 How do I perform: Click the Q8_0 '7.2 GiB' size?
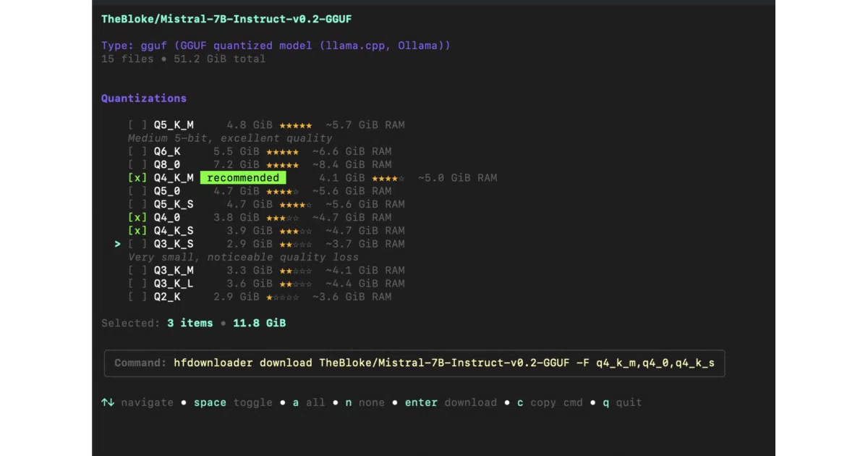coord(237,165)
